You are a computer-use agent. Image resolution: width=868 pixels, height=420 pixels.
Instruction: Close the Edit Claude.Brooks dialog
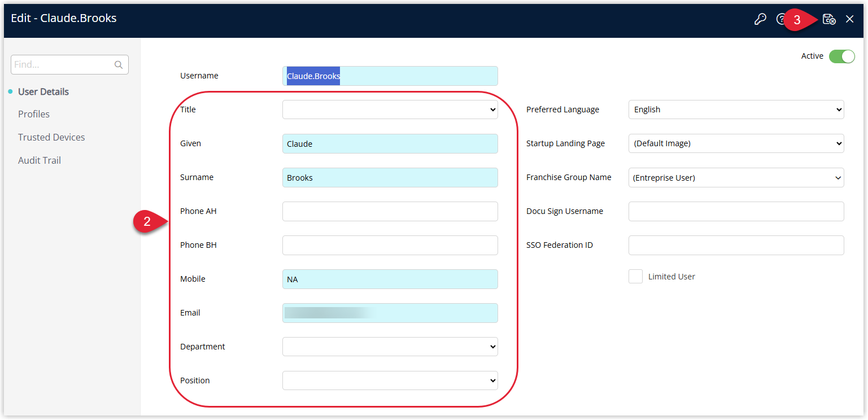(849, 19)
